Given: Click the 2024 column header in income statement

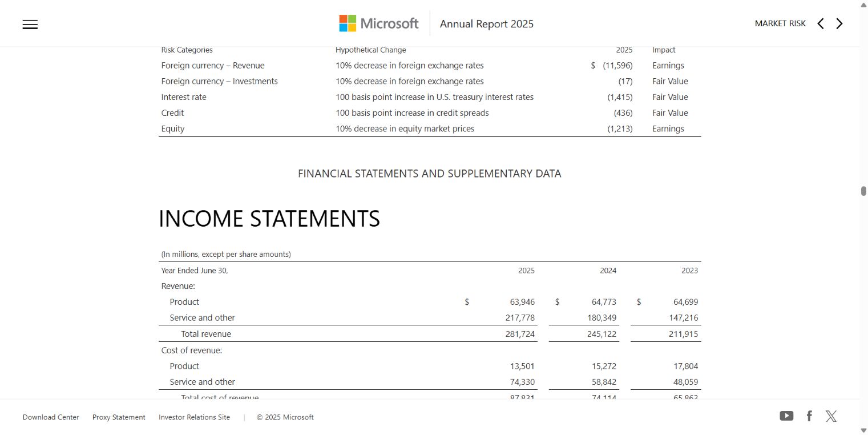Looking at the screenshot, I should coord(608,271).
